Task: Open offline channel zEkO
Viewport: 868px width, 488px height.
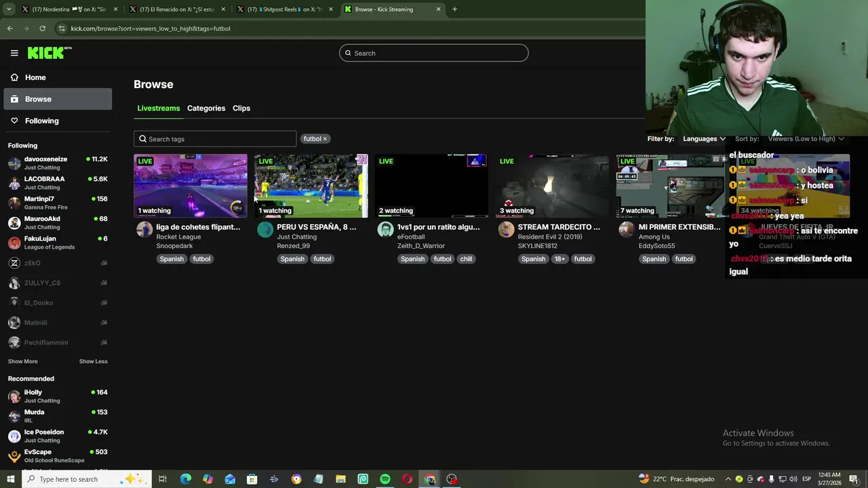Action: pyautogui.click(x=58, y=263)
